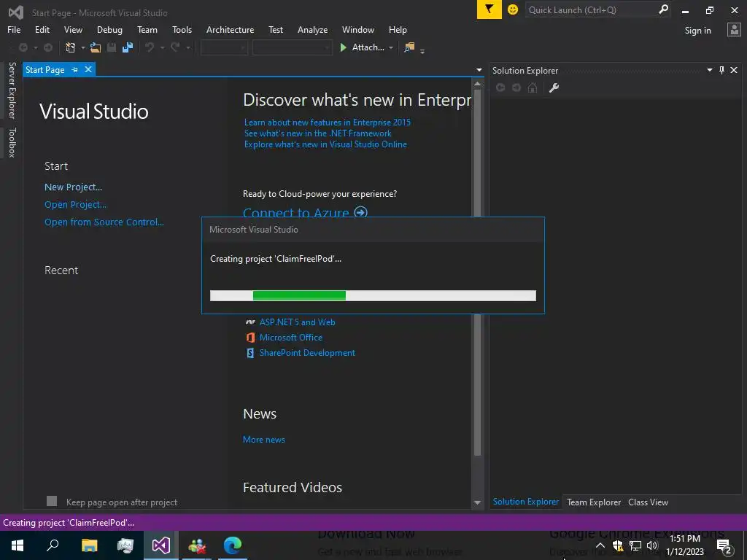Open the Toolbox side tab
The width and height of the screenshot is (747, 560).
tap(12, 142)
